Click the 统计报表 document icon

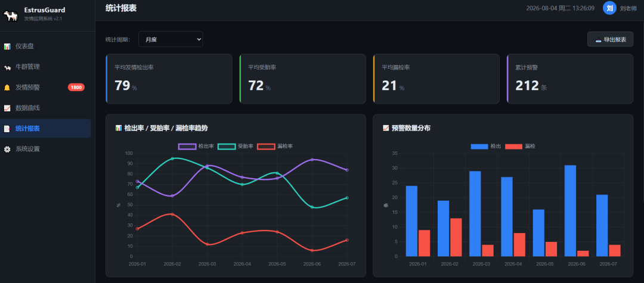(7, 128)
